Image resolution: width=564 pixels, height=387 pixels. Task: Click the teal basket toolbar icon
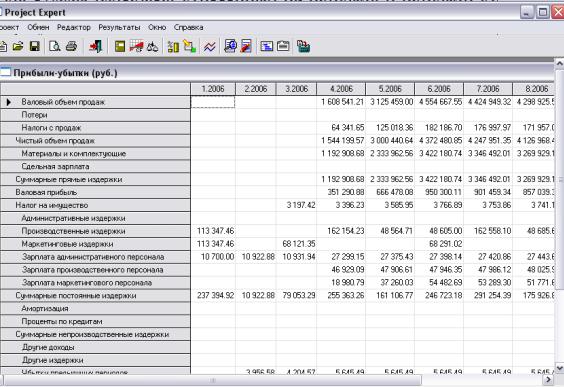[303, 46]
